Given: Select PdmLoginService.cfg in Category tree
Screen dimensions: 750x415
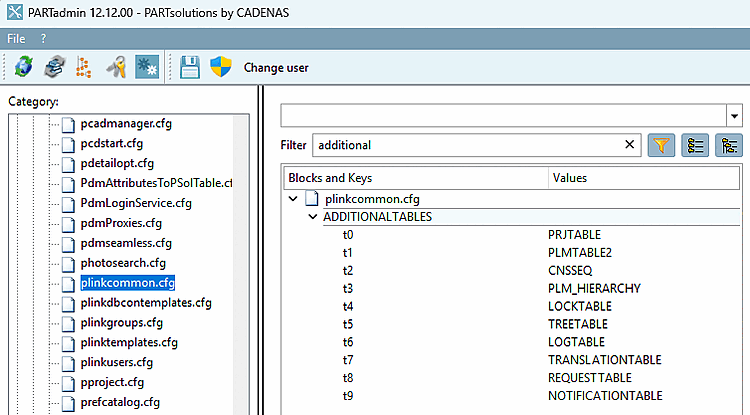Looking at the screenshot, I should 136,203.
